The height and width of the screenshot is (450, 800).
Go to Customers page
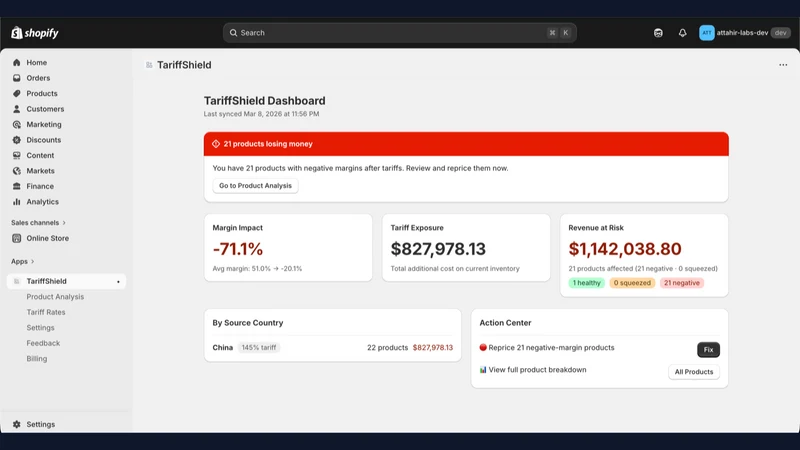(x=45, y=109)
